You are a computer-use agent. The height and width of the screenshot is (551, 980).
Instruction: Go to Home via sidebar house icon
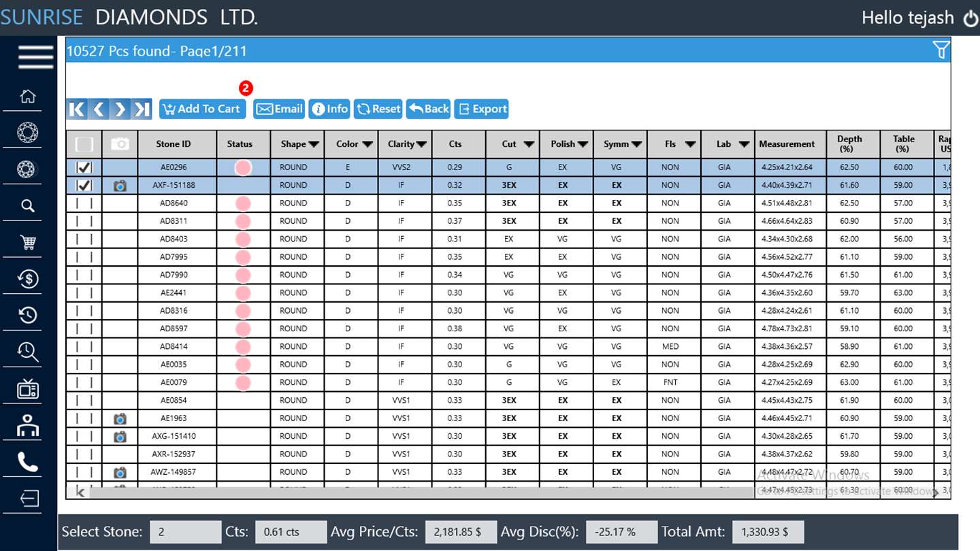point(28,96)
